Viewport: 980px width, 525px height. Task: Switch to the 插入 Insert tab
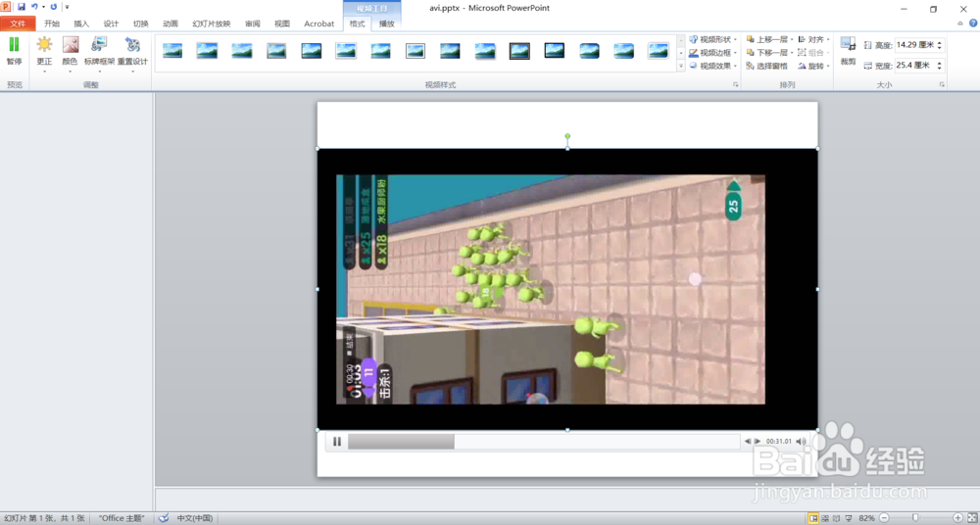81,24
